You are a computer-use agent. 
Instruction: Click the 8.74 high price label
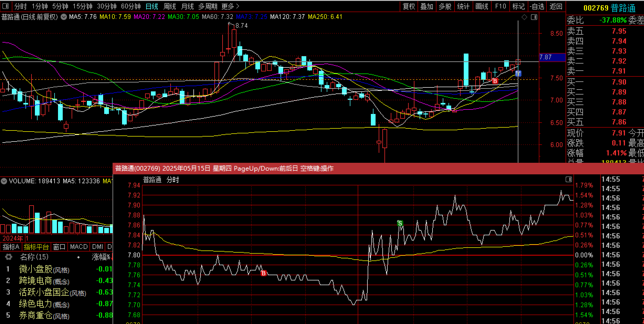pyautogui.click(x=241, y=26)
